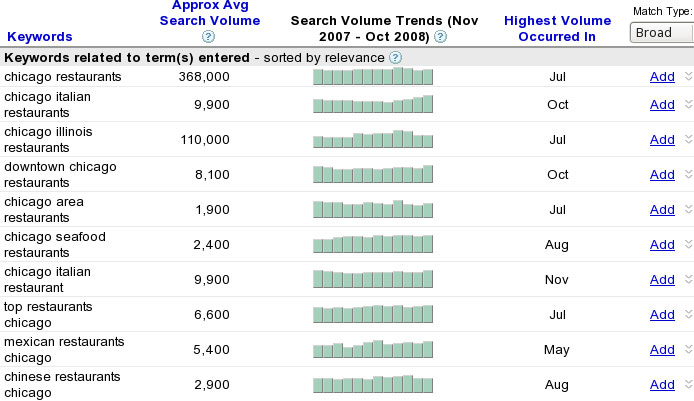Add 'chinese restaurants chicago' keyword
The image size is (694, 401).
coord(662,384)
